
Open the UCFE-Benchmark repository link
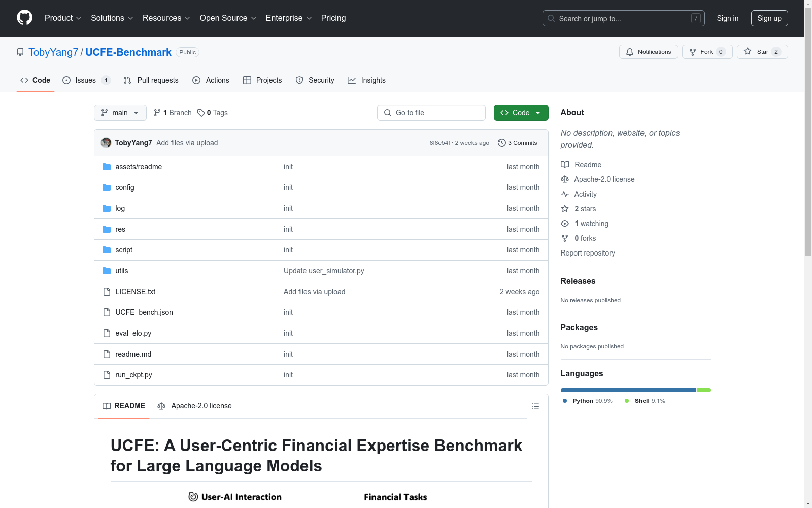[x=128, y=52]
